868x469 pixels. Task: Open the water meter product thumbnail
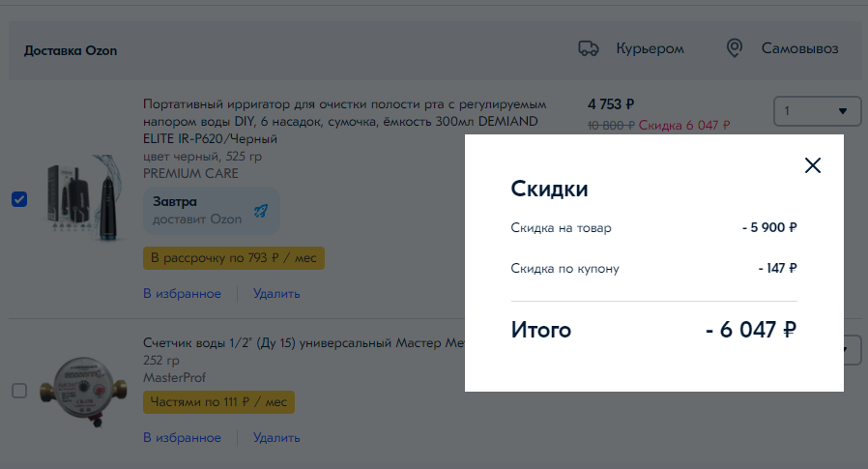tap(77, 392)
